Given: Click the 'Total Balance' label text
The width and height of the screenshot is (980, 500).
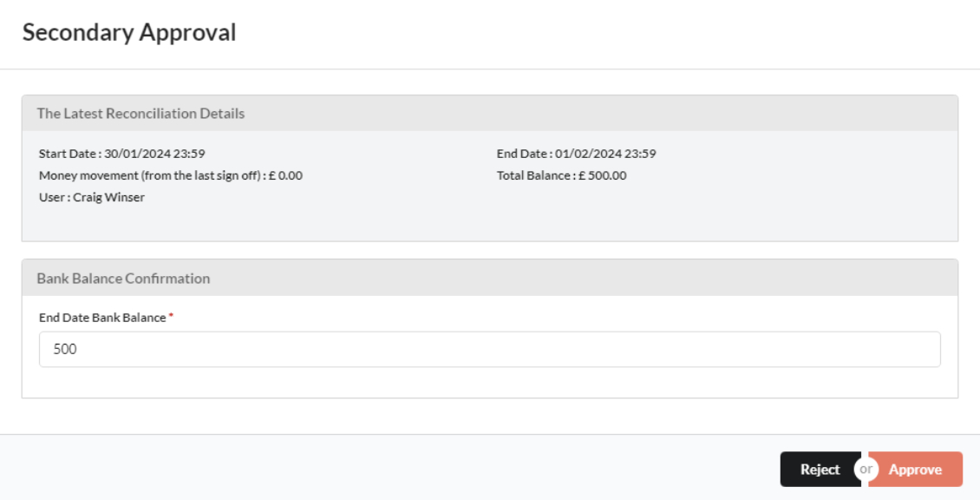Looking at the screenshot, I should (532, 175).
